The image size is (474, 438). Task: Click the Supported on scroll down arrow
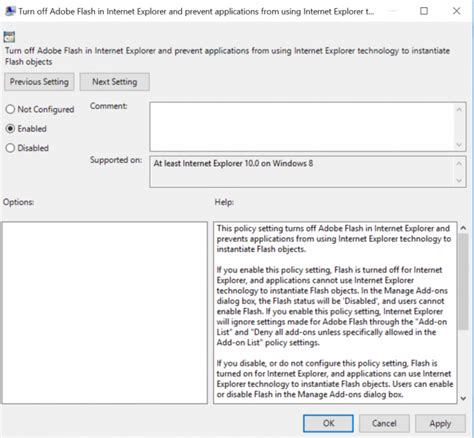pos(459,180)
